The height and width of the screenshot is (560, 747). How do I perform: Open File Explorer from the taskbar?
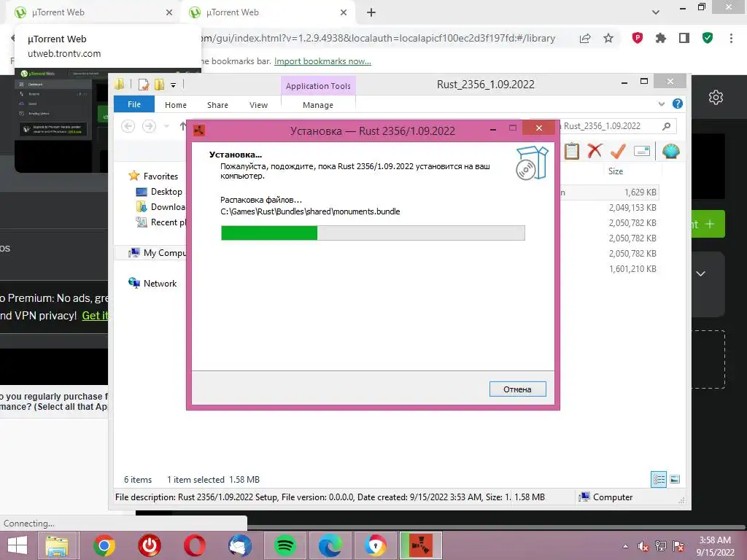pyautogui.click(x=57, y=545)
